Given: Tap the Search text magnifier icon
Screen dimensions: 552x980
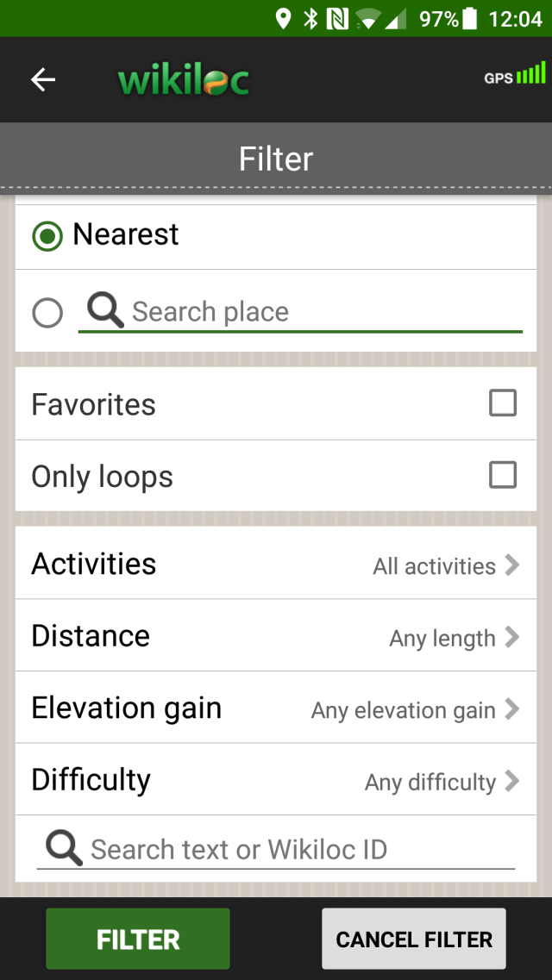Looking at the screenshot, I should point(64,849).
